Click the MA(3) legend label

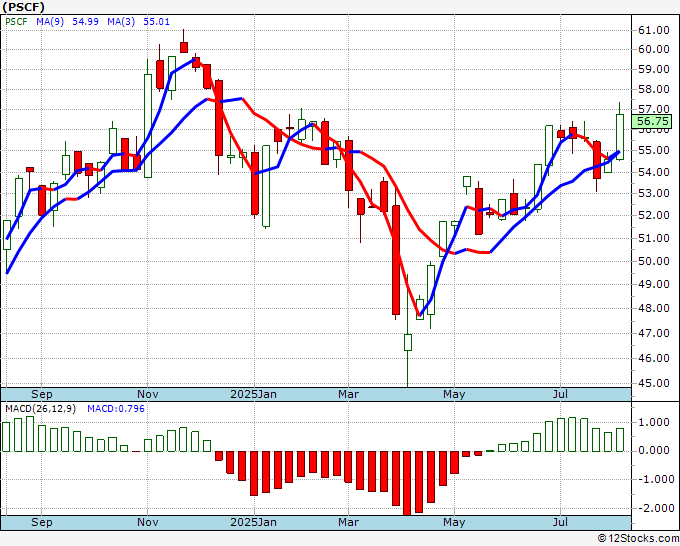tap(121, 22)
